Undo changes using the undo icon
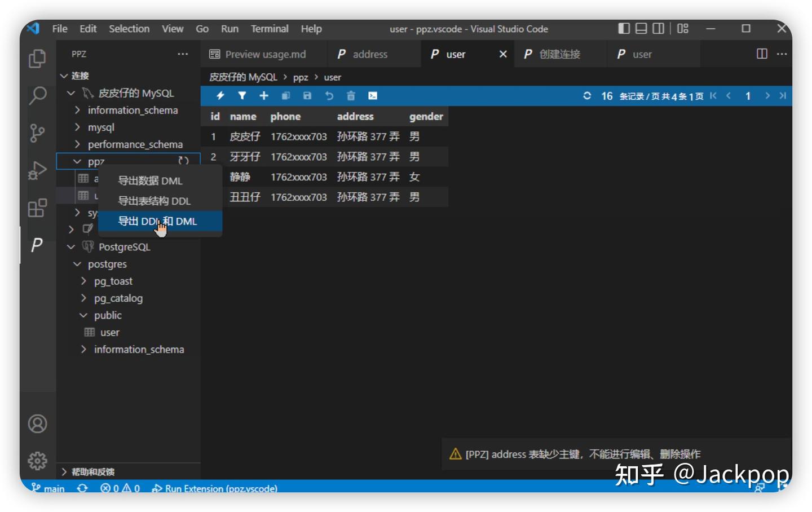Screen dimensions: 812x512 click(329, 96)
